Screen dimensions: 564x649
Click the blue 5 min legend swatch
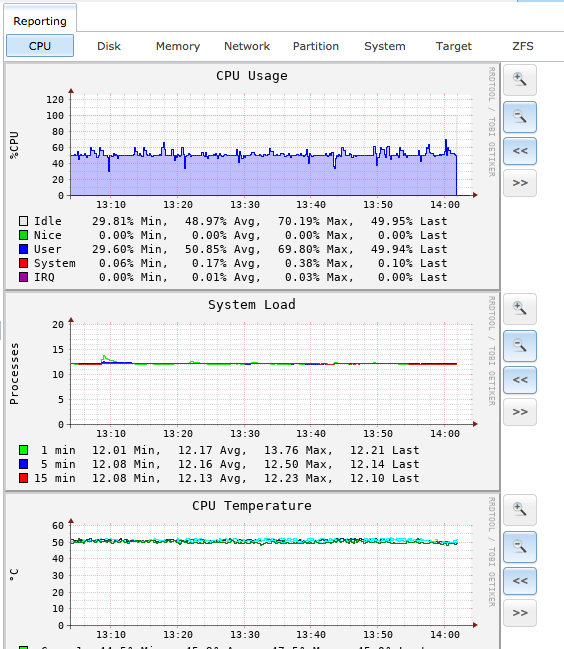point(24,464)
